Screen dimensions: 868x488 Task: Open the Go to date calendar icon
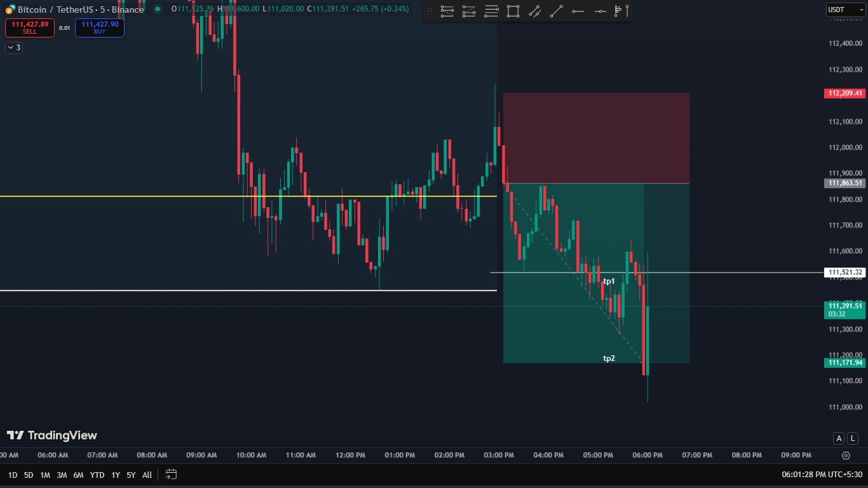171,474
